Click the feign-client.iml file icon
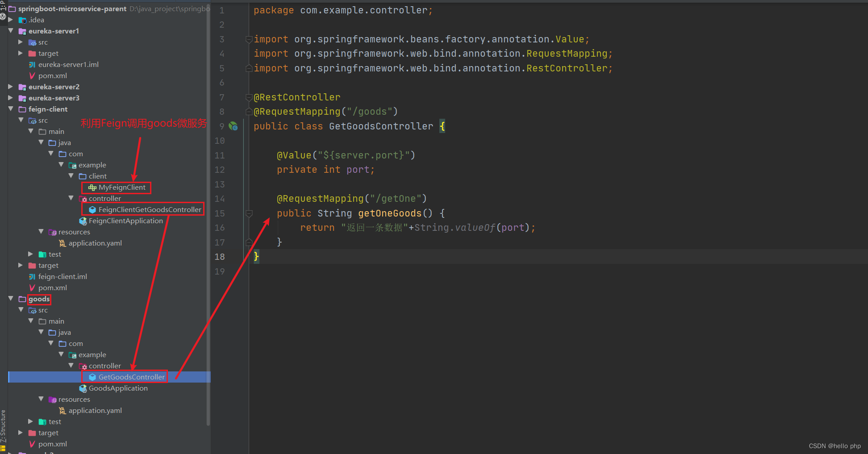 32,277
